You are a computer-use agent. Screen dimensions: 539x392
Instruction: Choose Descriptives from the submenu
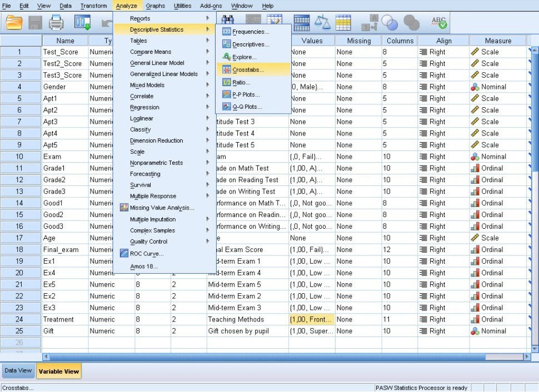[250, 45]
